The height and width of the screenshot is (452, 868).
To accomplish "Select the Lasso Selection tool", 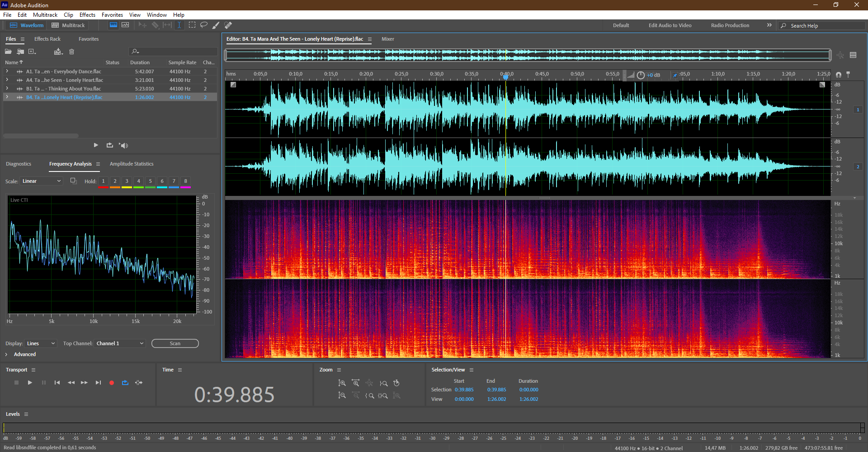I will coord(204,25).
